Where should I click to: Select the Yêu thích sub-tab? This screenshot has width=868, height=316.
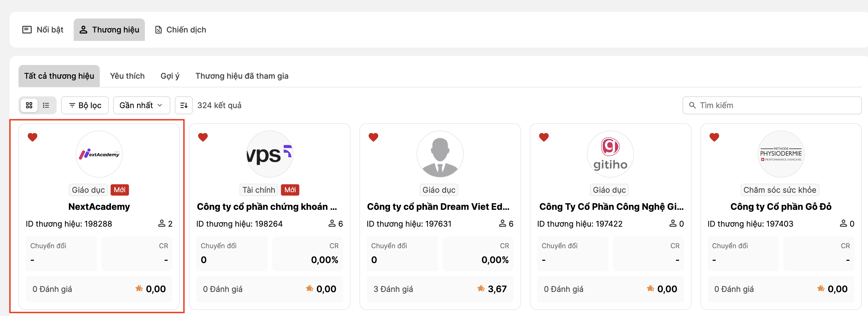(x=127, y=76)
